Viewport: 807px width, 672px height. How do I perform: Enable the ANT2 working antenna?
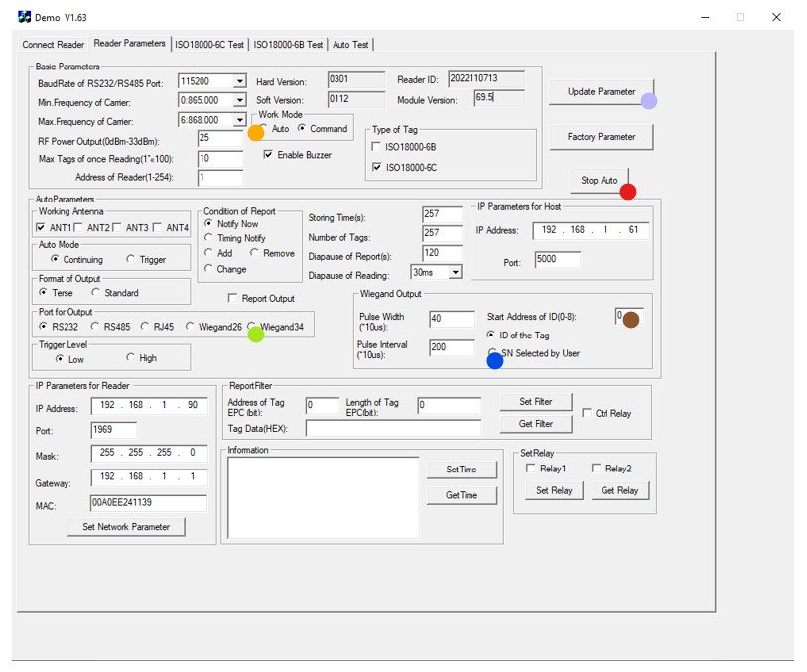[78, 227]
